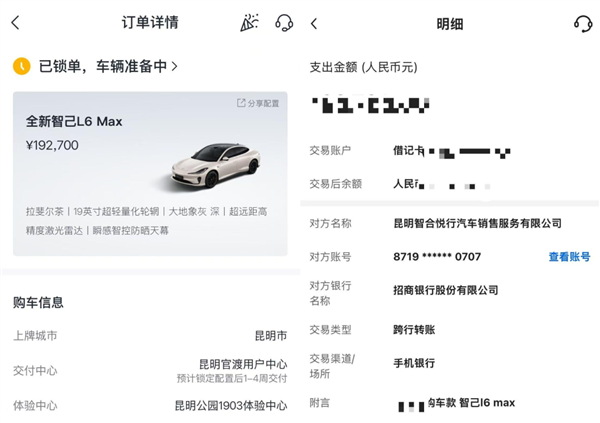Viewport: 600px width, 423px height.
Task: Select the price ¥192,700
Action: (52, 145)
